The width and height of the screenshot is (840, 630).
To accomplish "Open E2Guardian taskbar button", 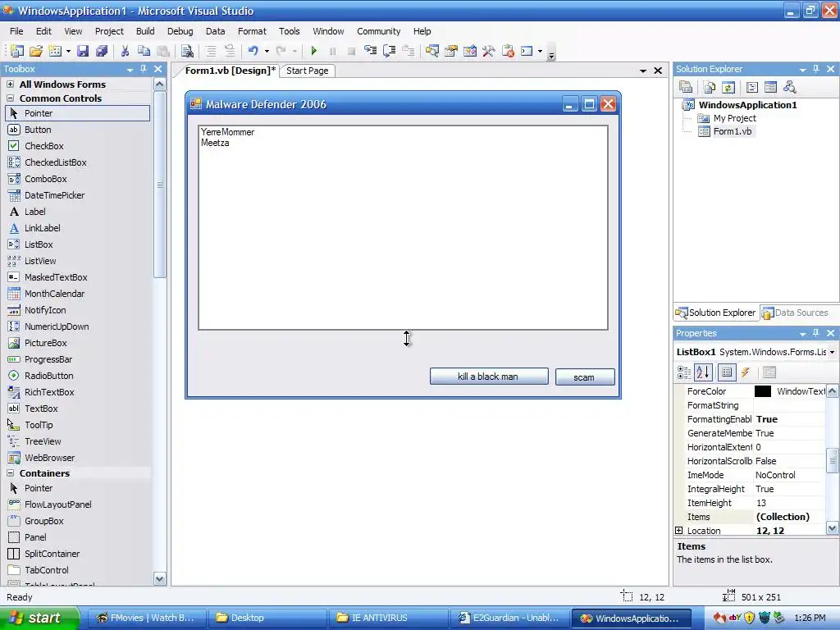I will (x=509, y=618).
